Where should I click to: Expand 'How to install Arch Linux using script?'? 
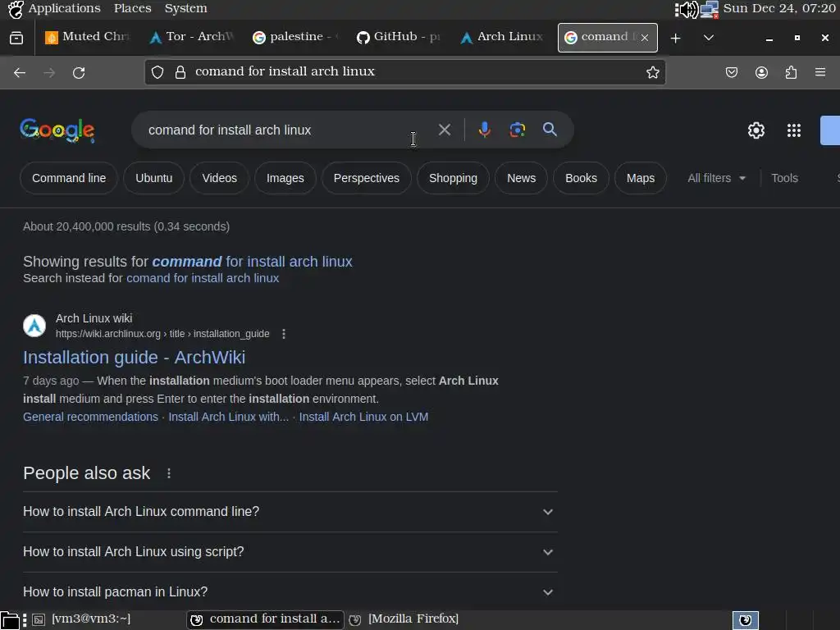290,552
